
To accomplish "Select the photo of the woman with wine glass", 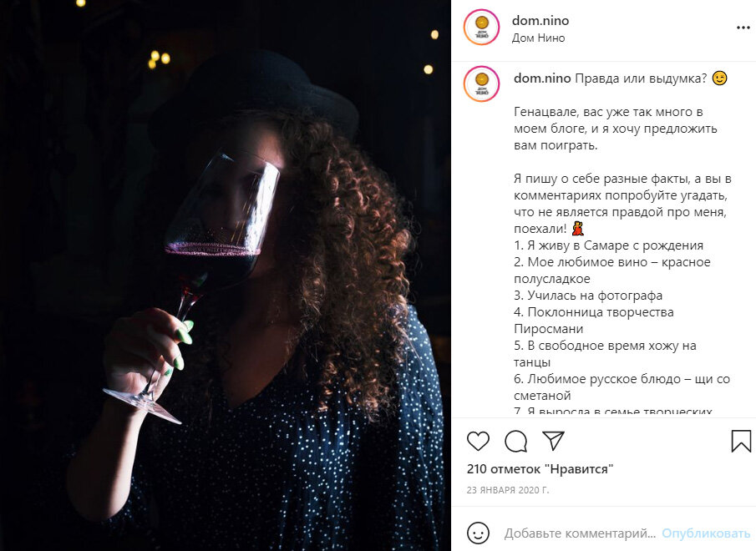I will 226,275.
